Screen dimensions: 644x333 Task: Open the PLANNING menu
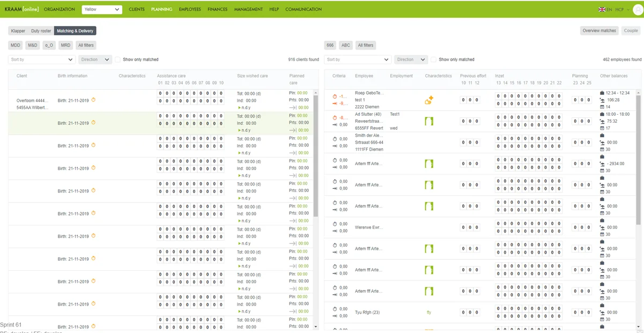click(161, 9)
